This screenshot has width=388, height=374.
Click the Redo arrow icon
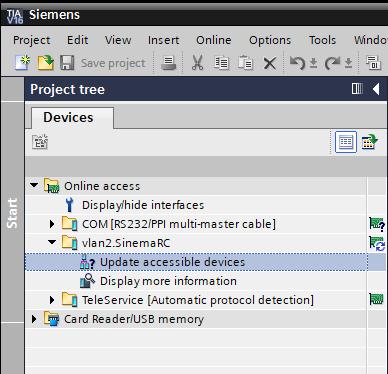[x=332, y=62]
